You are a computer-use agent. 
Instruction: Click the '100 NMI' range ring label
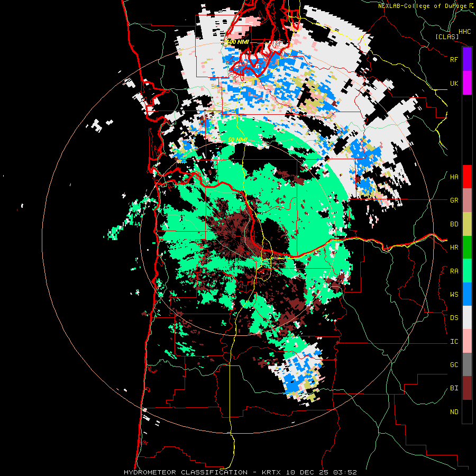tap(238, 42)
